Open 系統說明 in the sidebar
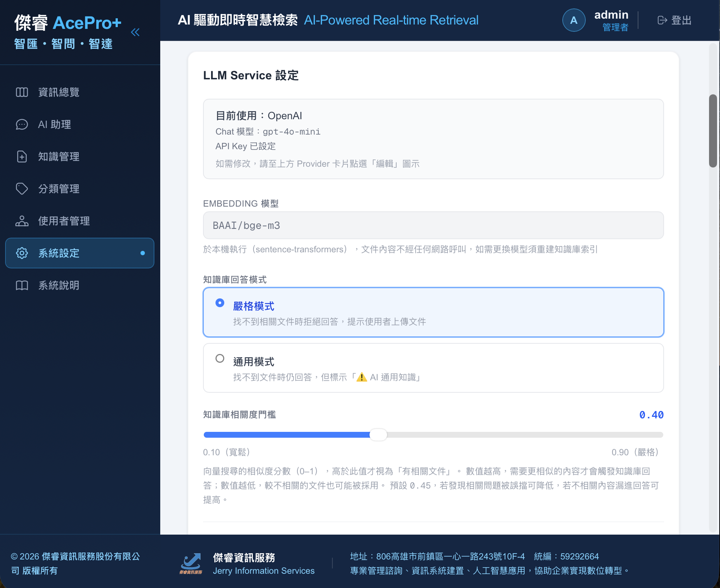 (80, 285)
